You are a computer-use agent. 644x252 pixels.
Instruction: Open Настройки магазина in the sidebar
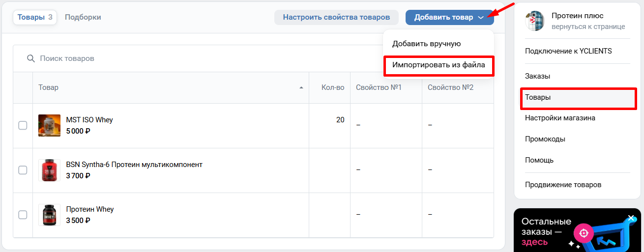coord(560,118)
